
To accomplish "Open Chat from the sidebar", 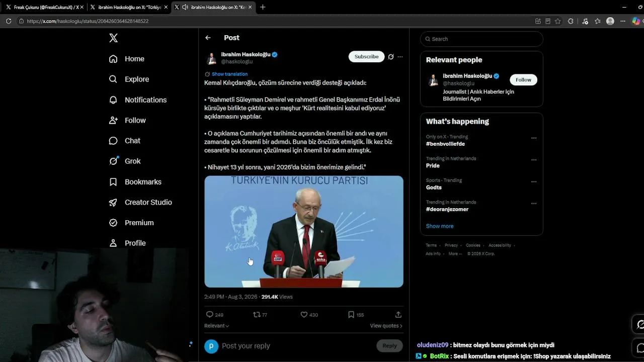I will click(125, 141).
